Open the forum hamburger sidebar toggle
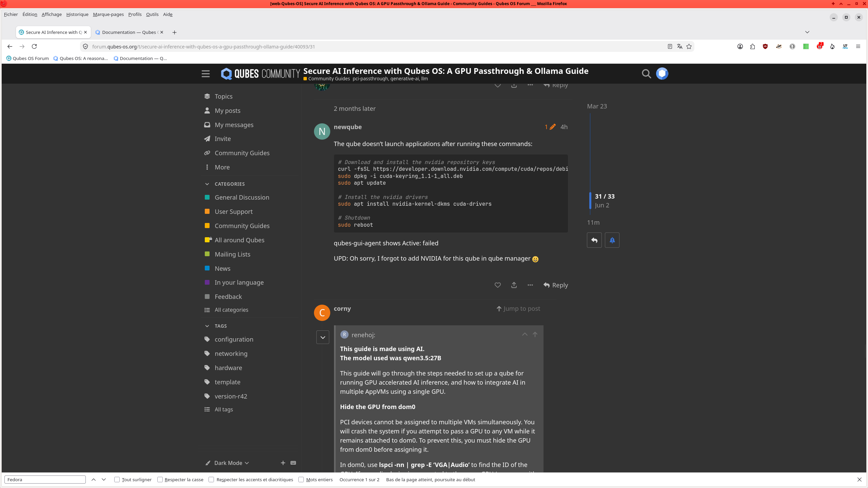 click(x=205, y=74)
